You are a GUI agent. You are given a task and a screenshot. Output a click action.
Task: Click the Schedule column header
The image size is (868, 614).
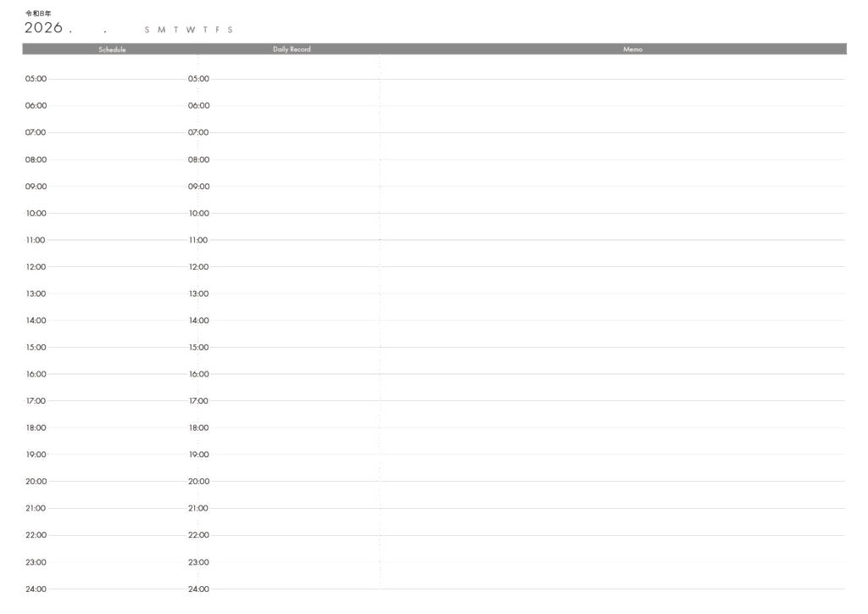pos(112,49)
